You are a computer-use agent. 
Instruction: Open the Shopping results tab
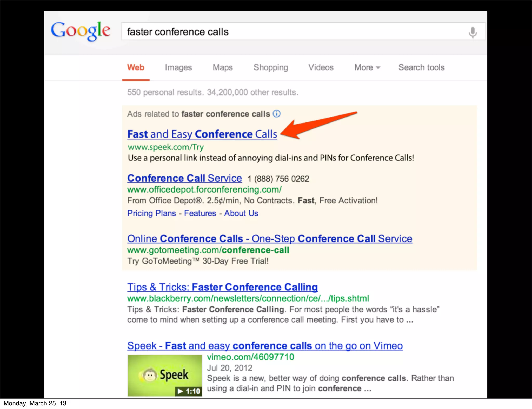tap(271, 67)
